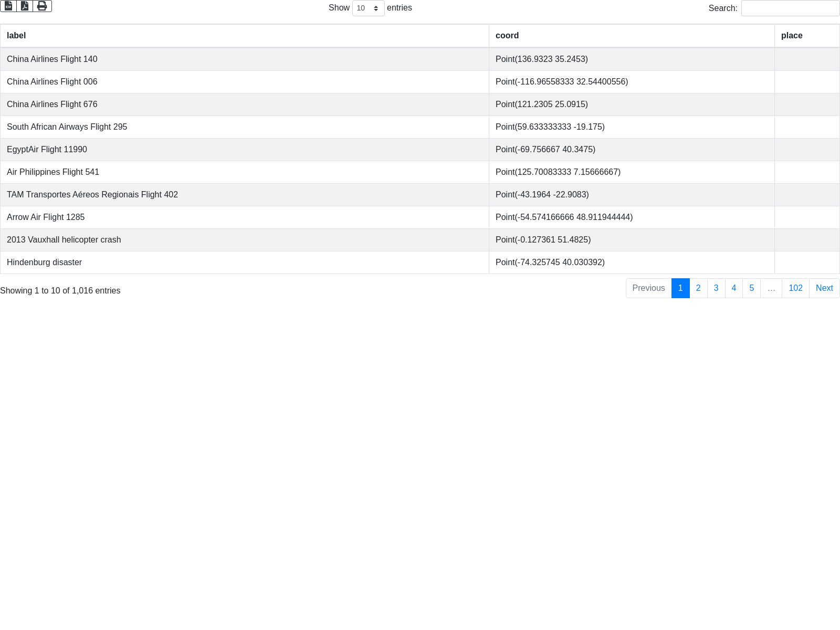Select TAM Transportes Aéreos Regionais Flight 402
840x630 pixels.
[245, 195]
